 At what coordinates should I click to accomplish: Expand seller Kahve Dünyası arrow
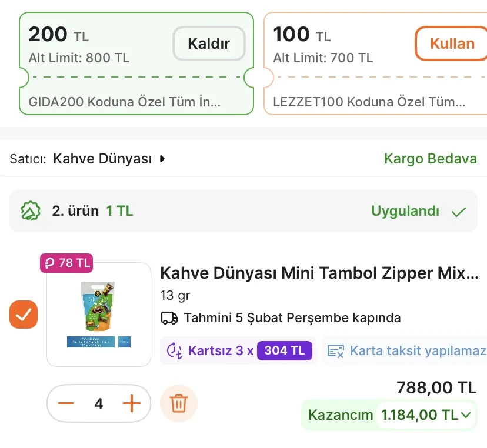tap(162, 159)
